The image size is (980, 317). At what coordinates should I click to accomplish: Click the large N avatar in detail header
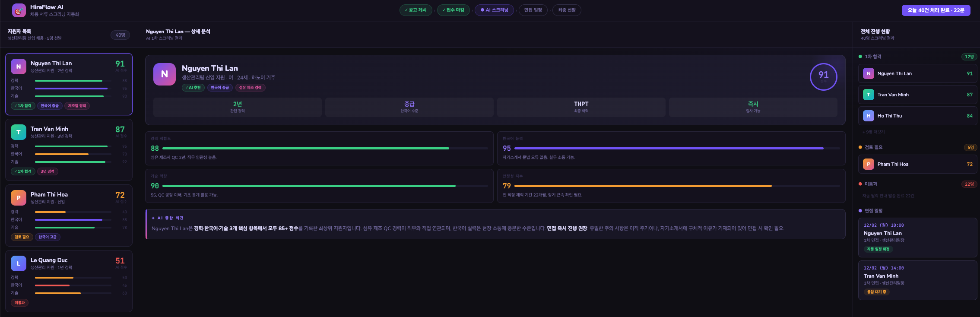point(165,74)
